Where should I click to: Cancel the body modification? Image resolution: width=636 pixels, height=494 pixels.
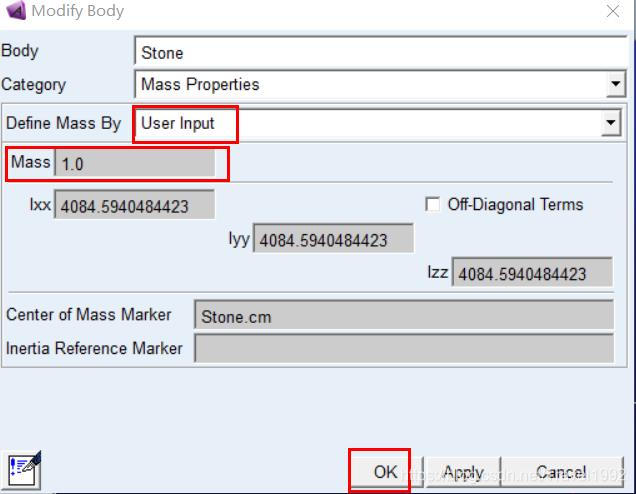[561, 472]
